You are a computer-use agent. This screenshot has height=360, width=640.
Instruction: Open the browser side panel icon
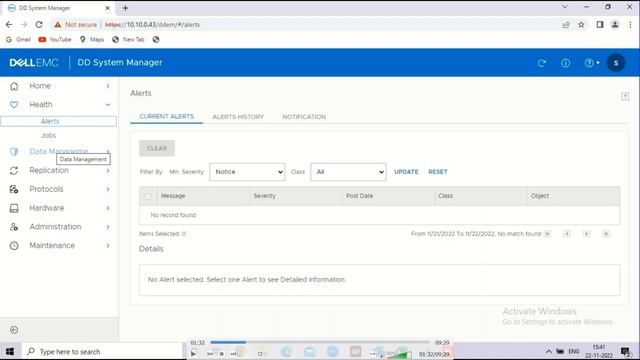coord(600,25)
